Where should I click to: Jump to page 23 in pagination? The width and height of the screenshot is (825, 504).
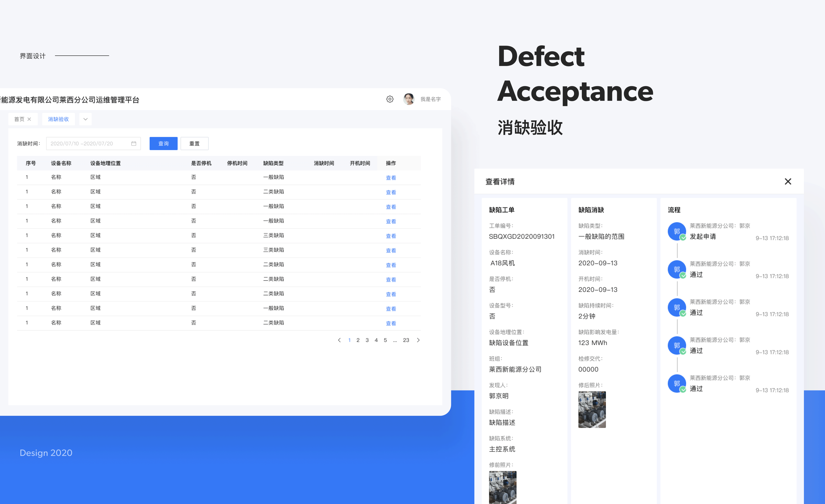406,340
